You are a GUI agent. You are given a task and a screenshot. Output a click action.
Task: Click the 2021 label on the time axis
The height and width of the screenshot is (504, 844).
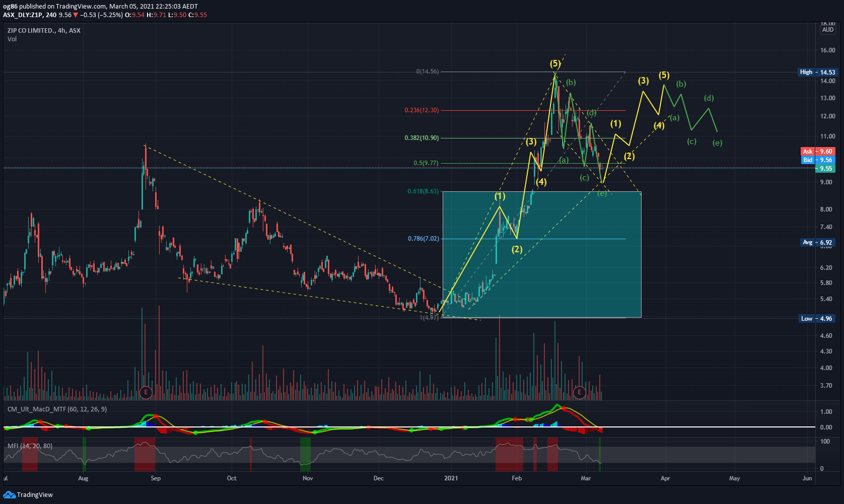451,478
